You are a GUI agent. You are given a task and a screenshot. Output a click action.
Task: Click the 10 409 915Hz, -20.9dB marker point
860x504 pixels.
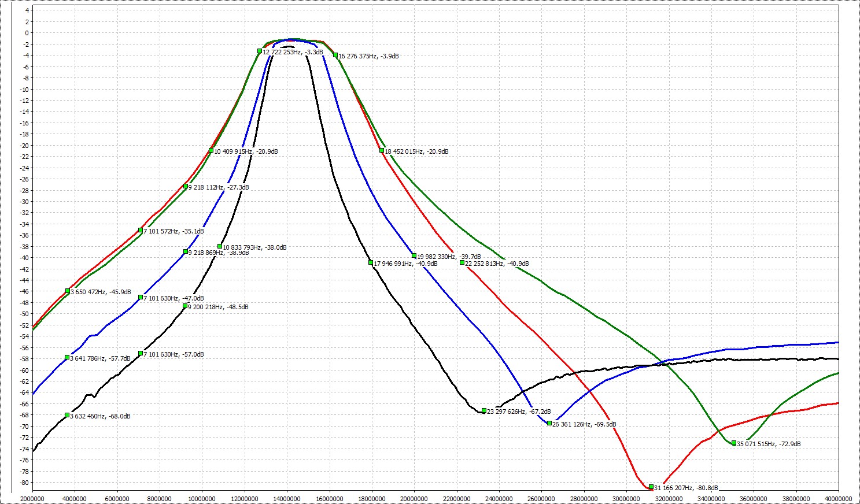211,151
